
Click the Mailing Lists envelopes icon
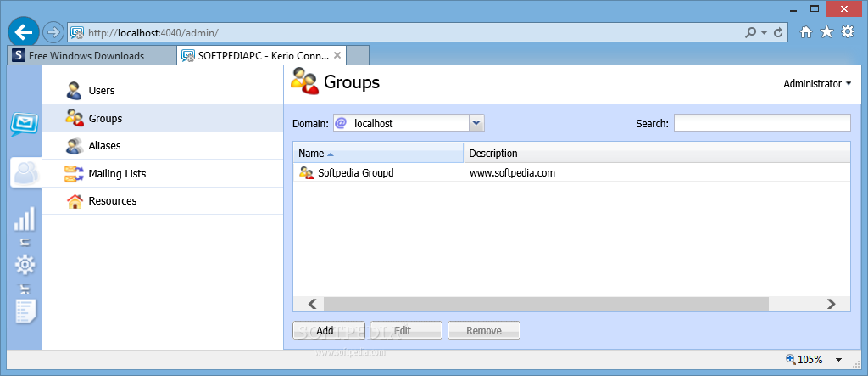click(74, 174)
